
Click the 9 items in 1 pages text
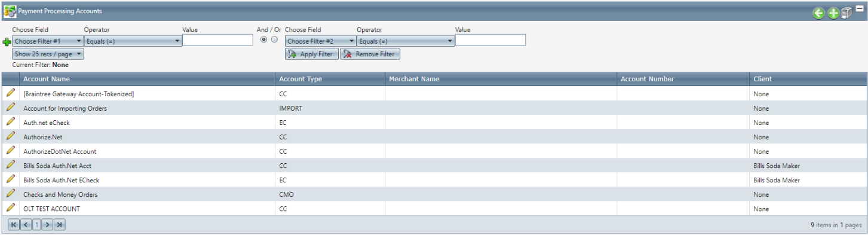(x=836, y=225)
